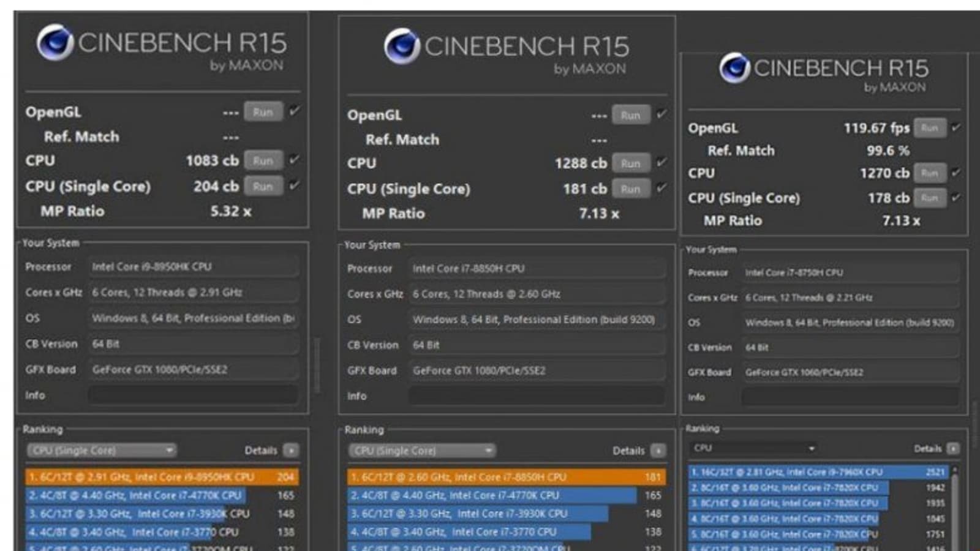This screenshot has width=980, height=551.
Task: Run the OpenGL test in the i7-8750H window
Action: (930, 128)
